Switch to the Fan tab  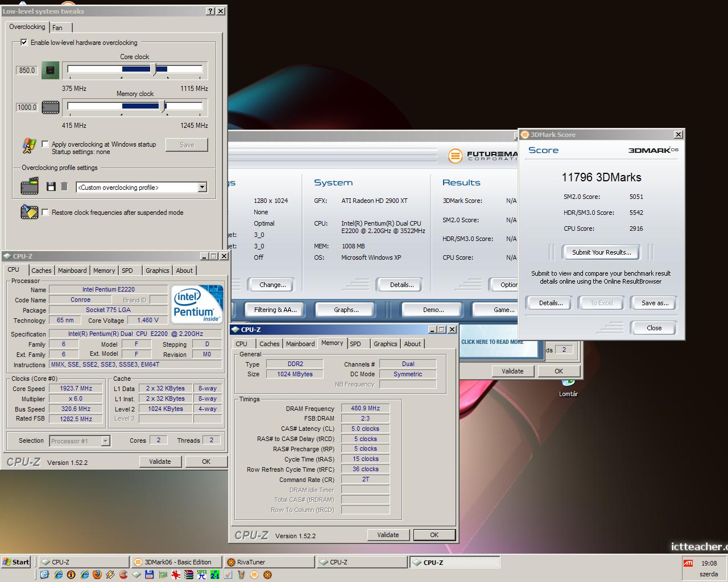[57, 27]
